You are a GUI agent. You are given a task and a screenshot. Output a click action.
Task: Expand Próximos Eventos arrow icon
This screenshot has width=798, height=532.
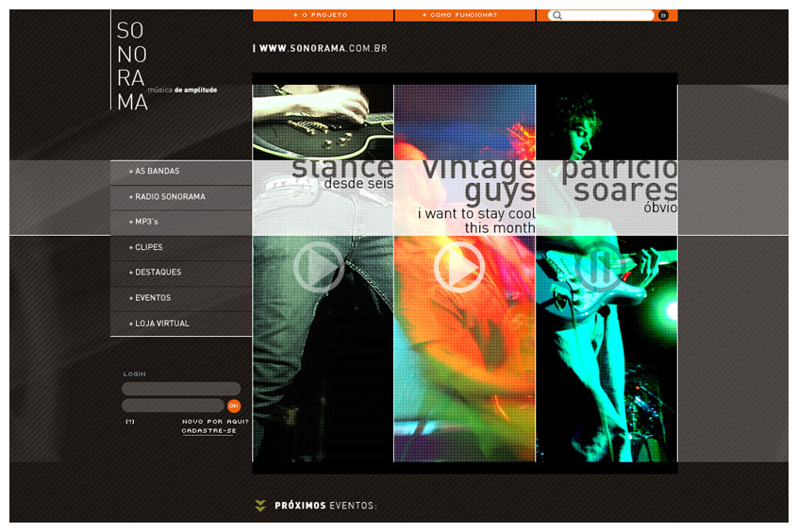(x=260, y=506)
